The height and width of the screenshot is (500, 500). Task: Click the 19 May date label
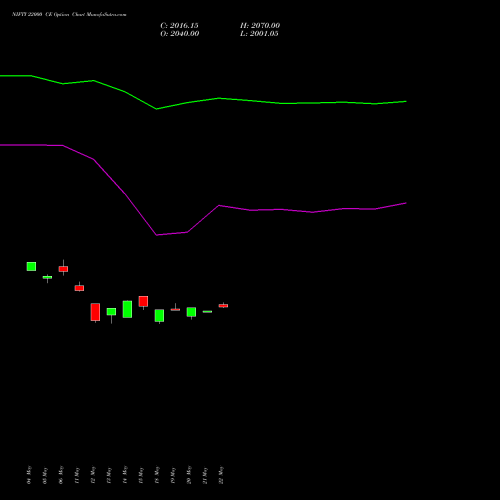point(173,475)
